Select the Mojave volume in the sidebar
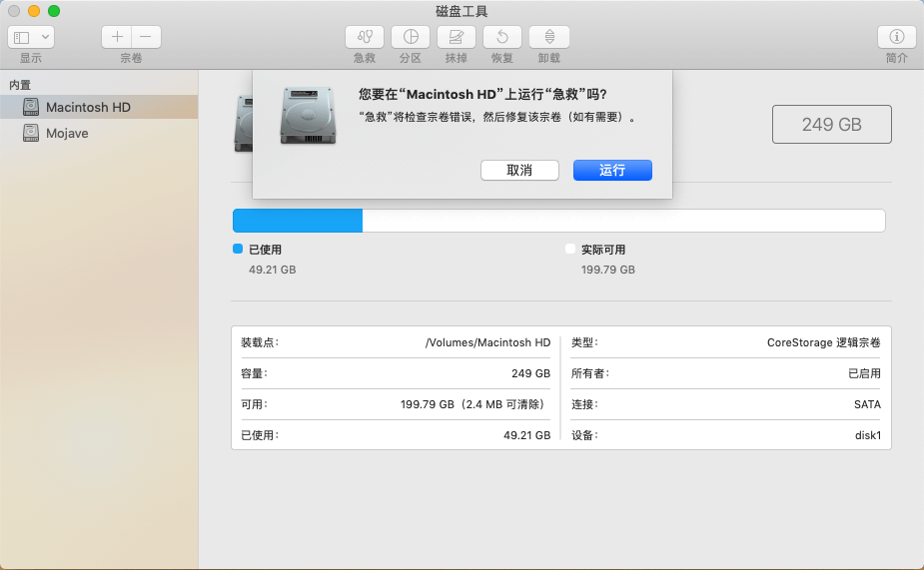This screenshot has height=570, width=924. click(99, 133)
